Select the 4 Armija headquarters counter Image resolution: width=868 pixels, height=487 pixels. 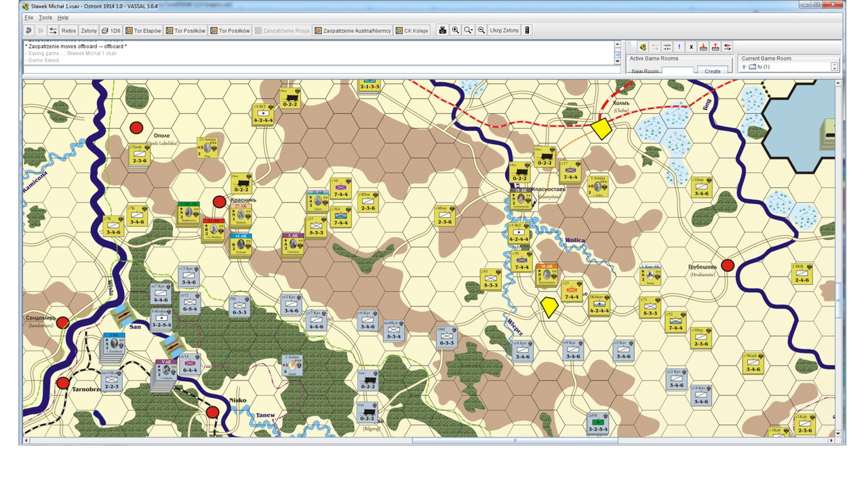tap(597, 186)
